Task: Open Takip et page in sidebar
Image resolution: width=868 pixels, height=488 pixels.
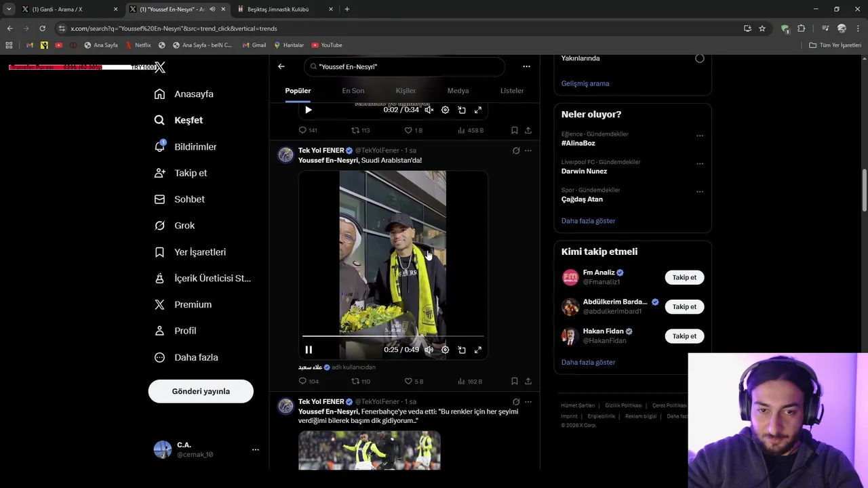Action: (x=180, y=173)
